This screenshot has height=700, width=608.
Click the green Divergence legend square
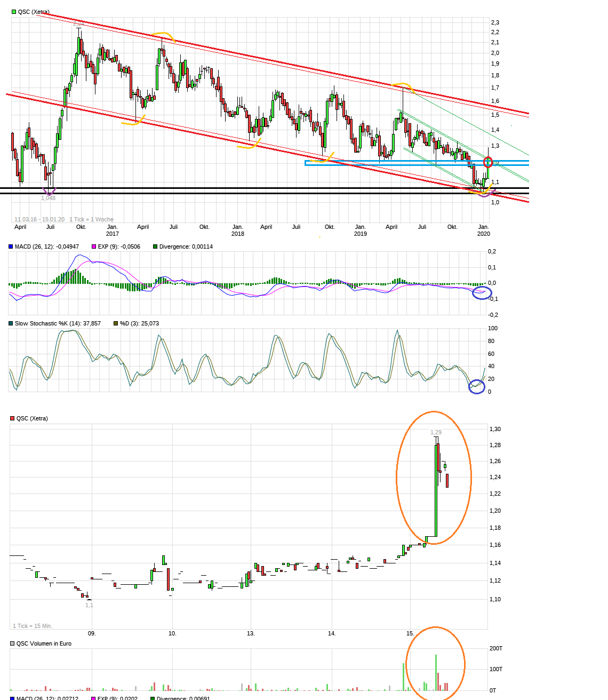click(155, 246)
